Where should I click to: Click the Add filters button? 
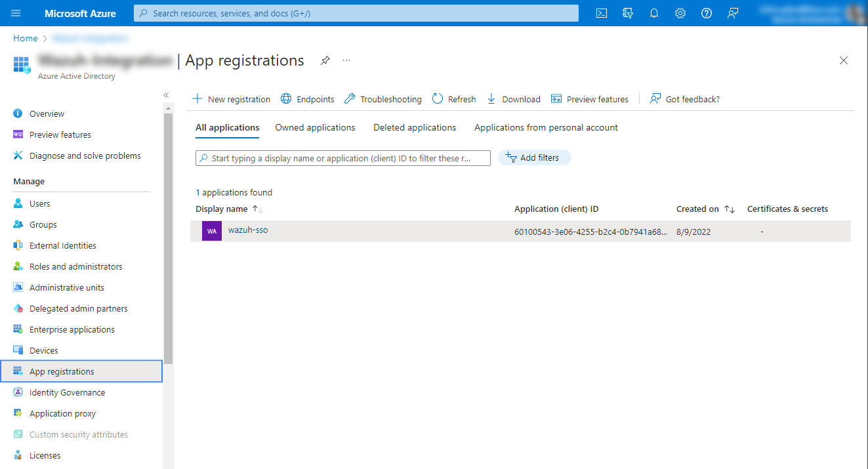pyautogui.click(x=534, y=157)
